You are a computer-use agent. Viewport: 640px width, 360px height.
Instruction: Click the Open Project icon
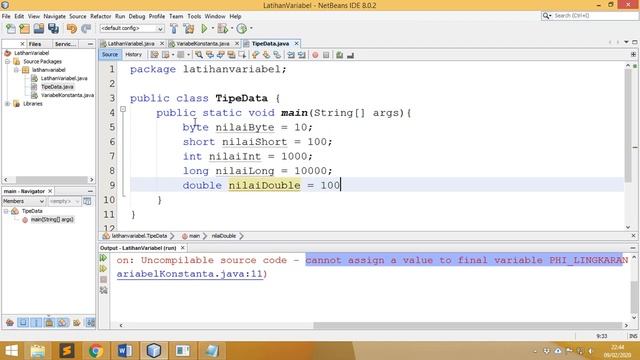coord(39,29)
